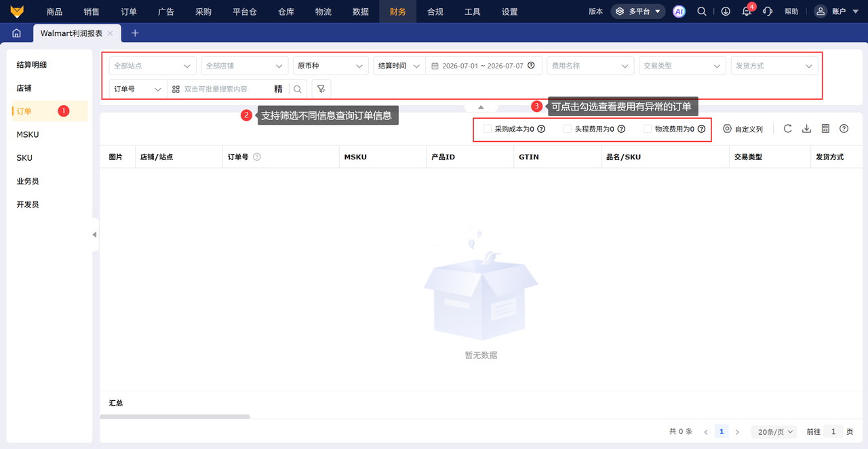The image size is (868, 449).
Task: Check the 物流费用为0 checkbox
Action: tap(648, 129)
